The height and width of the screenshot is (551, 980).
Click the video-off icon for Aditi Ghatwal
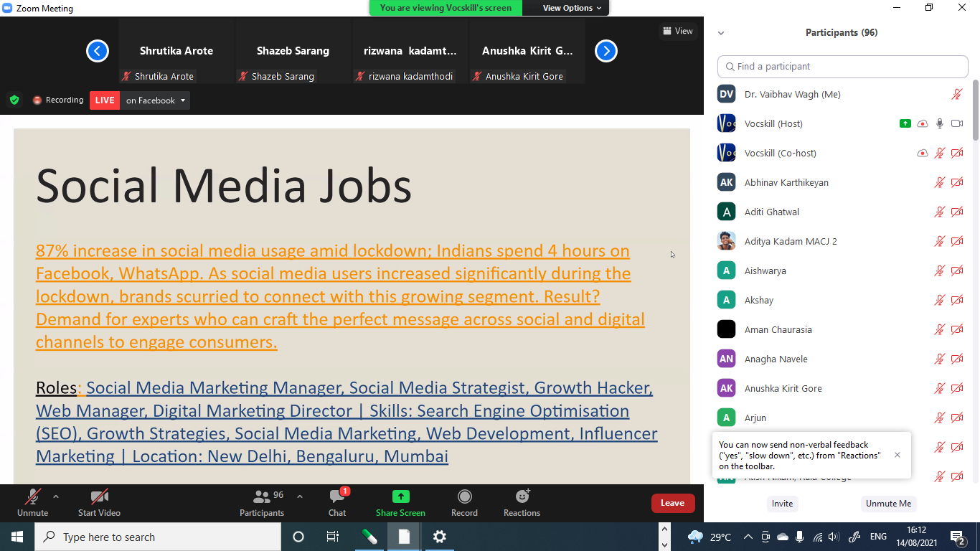957,212
